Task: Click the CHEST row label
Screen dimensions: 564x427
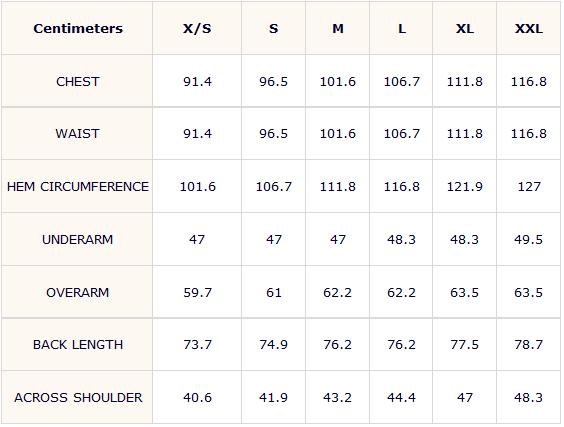Action: tap(78, 82)
